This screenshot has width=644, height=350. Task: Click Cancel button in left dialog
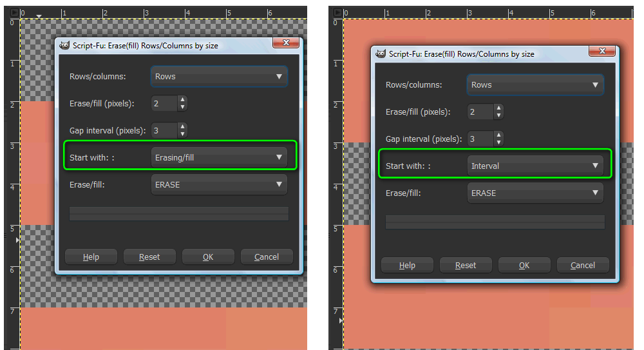pos(267,257)
